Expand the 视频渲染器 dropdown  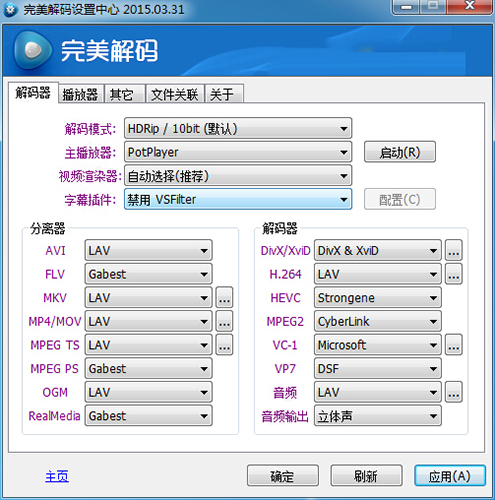point(238,176)
